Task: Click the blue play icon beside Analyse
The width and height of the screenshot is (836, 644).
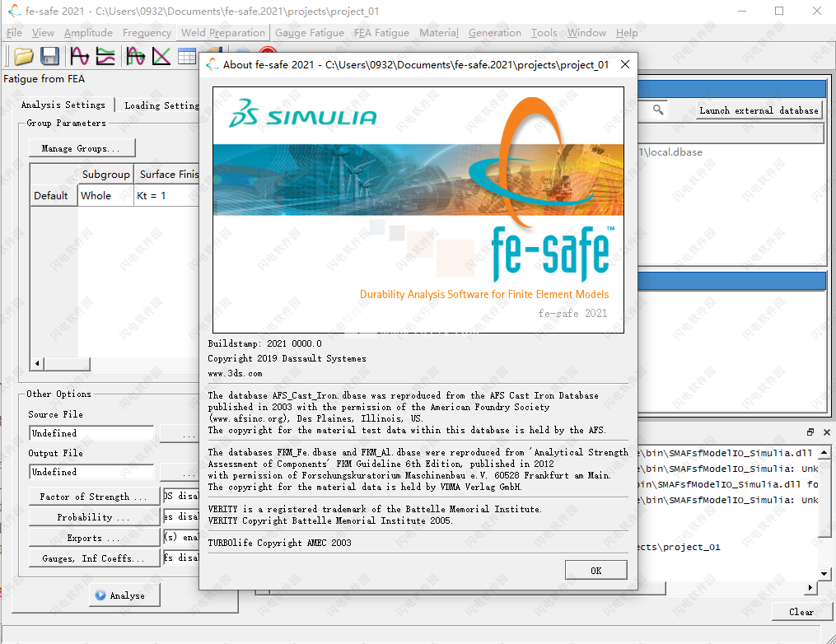Action: point(100,595)
